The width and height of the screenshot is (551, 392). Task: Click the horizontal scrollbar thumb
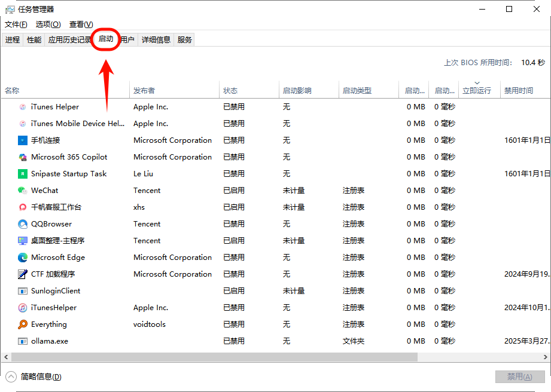[x=214, y=357]
